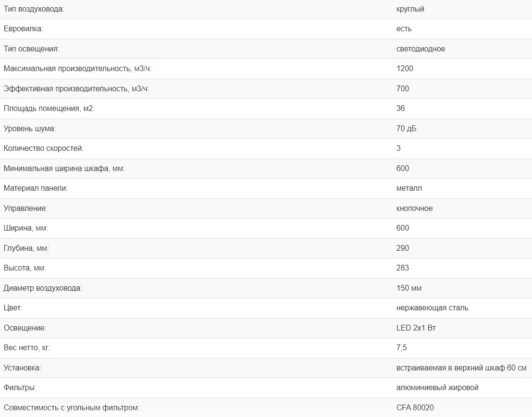Screen dimensions: 532x417
Task: Click the noise level value '70 дБ'
Action: point(406,129)
